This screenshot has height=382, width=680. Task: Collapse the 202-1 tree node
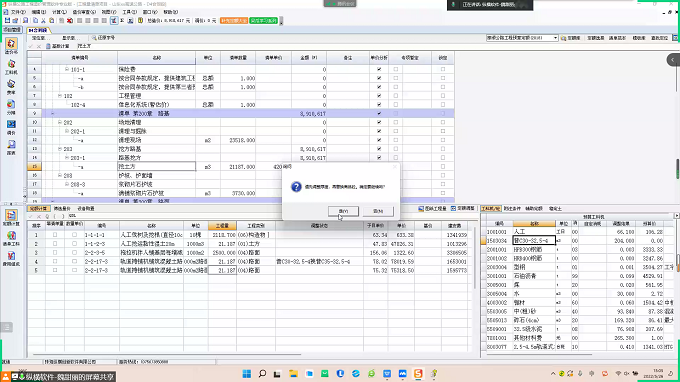pyautogui.click(x=67, y=131)
